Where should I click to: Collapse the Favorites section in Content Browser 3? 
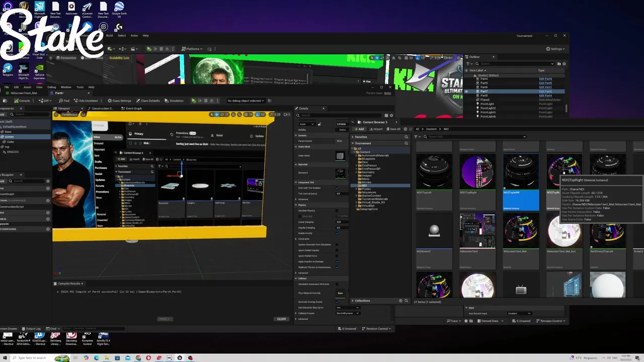point(353,137)
